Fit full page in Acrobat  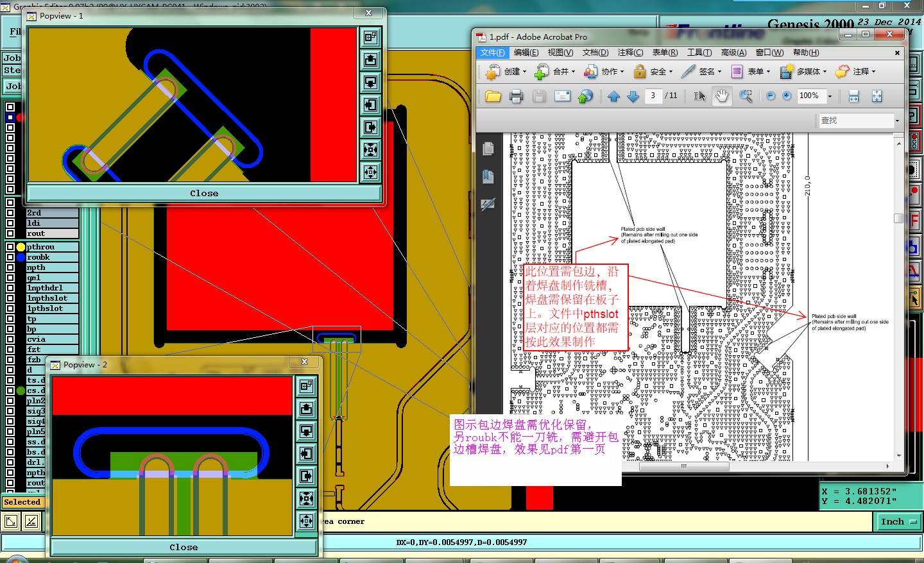pyautogui.click(x=877, y=96)
